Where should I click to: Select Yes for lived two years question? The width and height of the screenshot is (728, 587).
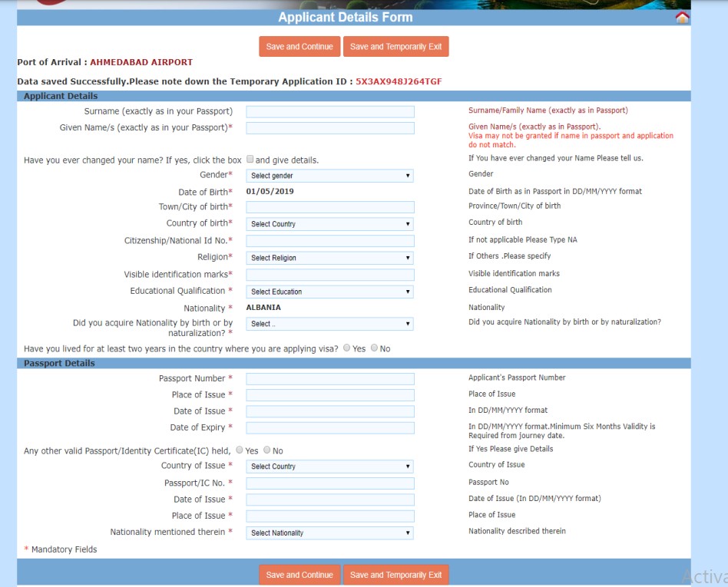point(347,348)
